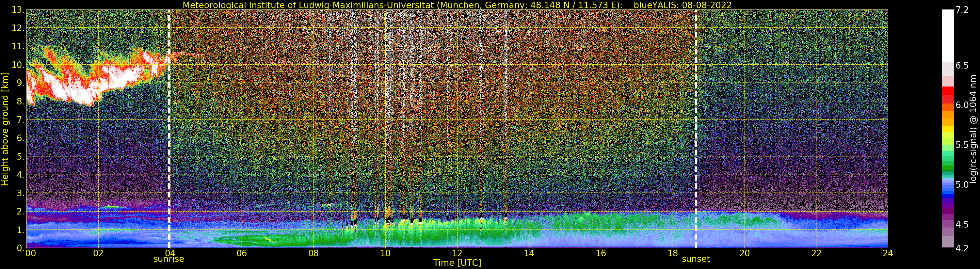This screenshot has height=269, width=980.
Task: Click the height axis tick label 12.
Action: (18, 28)
